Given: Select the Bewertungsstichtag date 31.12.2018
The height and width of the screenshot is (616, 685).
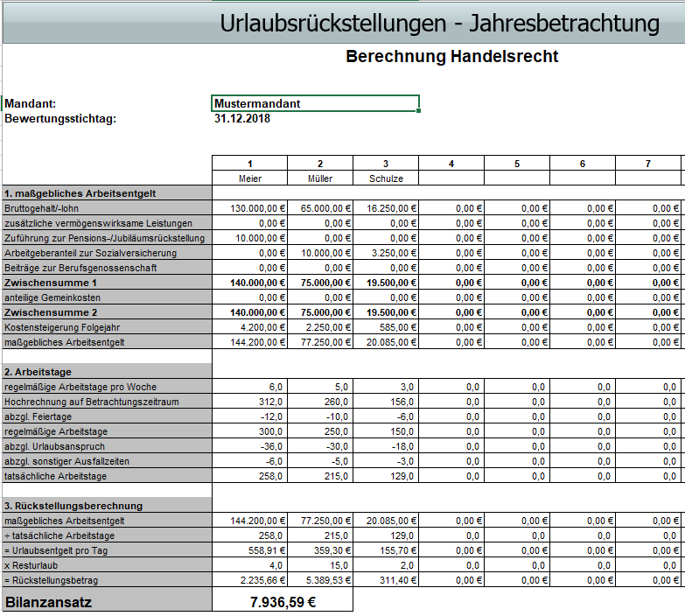Looking at the screenshot, I should tap(242, 119).
